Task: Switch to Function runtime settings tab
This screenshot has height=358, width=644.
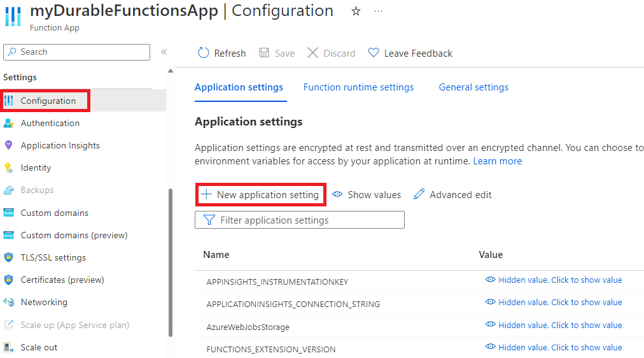Action: pos(358,87)
